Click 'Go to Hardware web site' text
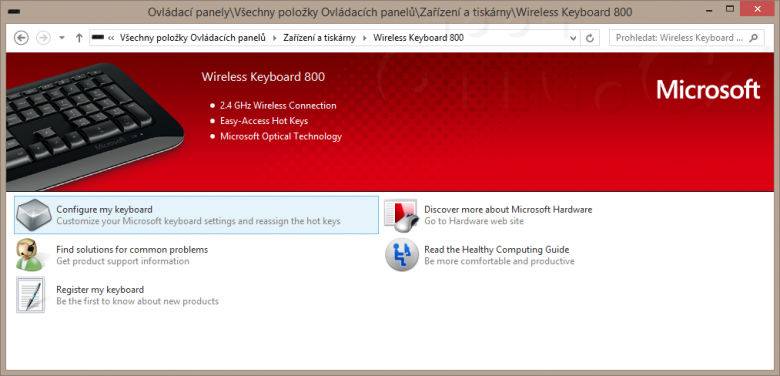The height and width of the screenshot is (376, 780). 474,221
